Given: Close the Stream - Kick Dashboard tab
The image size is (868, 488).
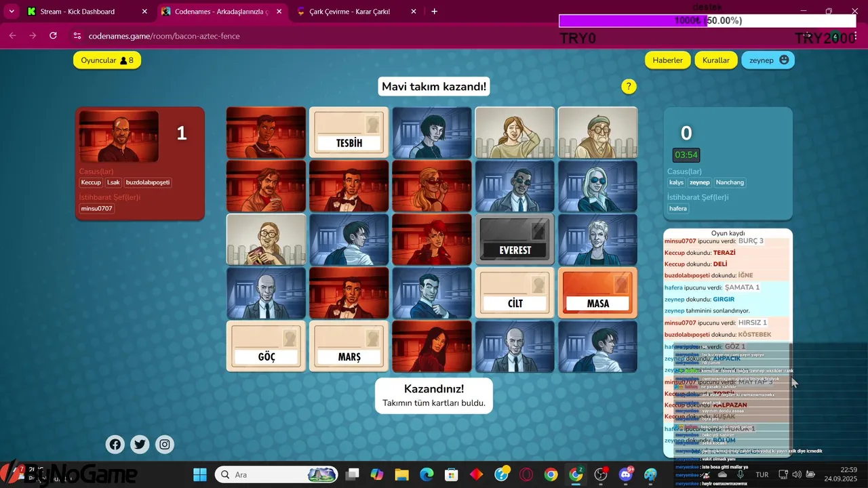Looking at the screenshot, I should point(144,12).
